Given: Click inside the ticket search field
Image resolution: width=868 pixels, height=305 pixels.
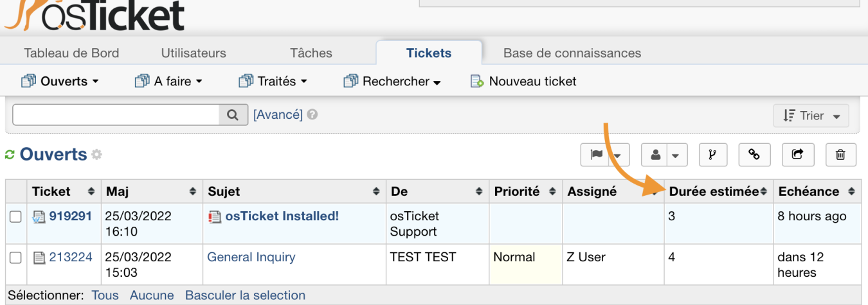Looking at the screenshot, I should 116,115.
